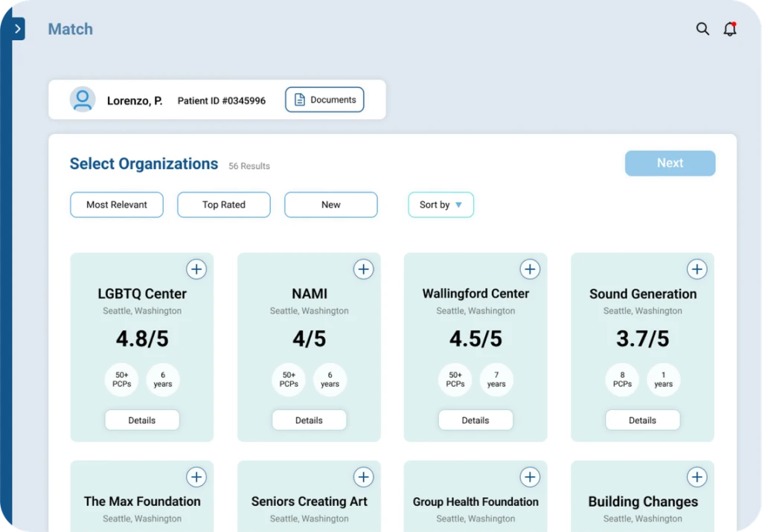Select the New filter
The width and height of the screenshot is (762, 532).
point(331,205)
